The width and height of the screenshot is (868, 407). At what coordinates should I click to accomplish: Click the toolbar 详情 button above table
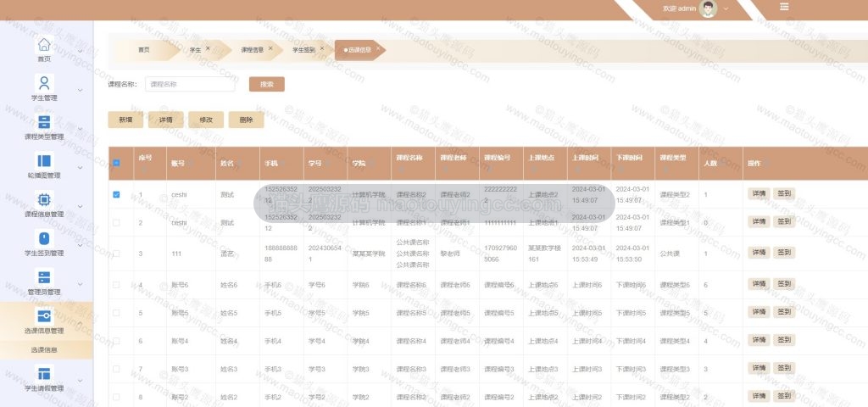pyautogui.click(x=165, y=120)
